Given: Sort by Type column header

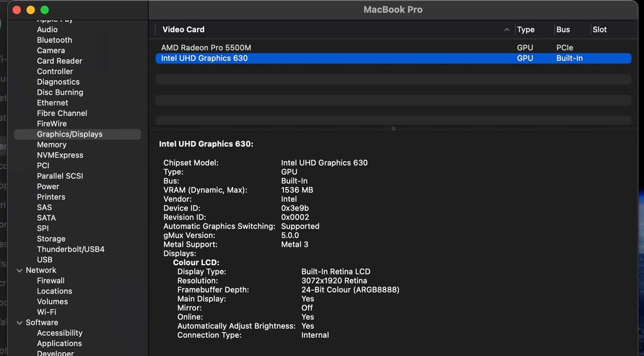Looking at the screenshot, I should point(526,30).
